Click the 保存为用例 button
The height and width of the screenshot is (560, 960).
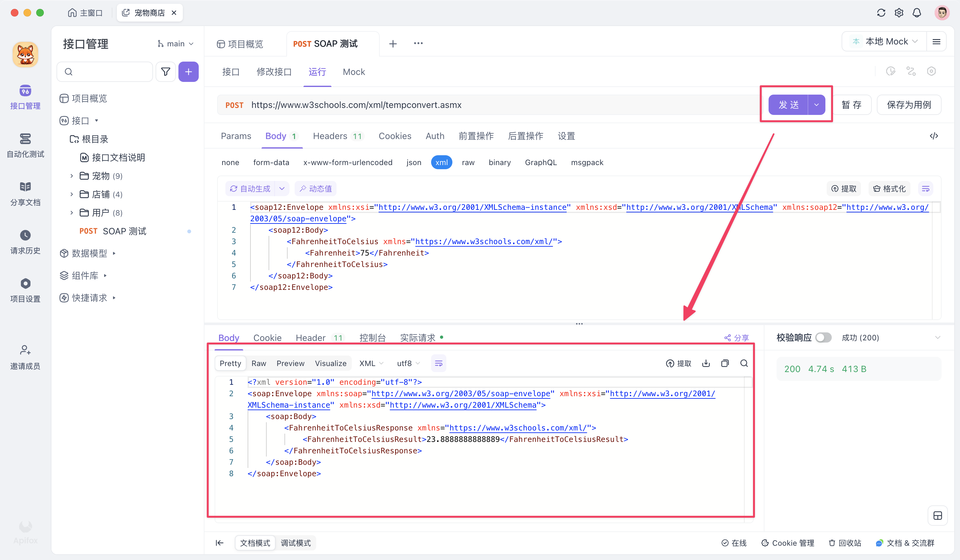(x=909, y=105)
